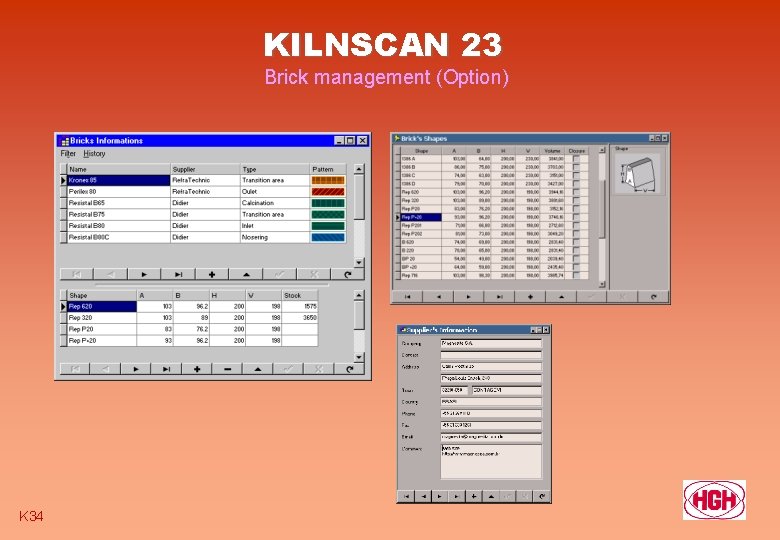The image size is (780, 540).
Task: Click the Nosering type cell
Action: 275,237
